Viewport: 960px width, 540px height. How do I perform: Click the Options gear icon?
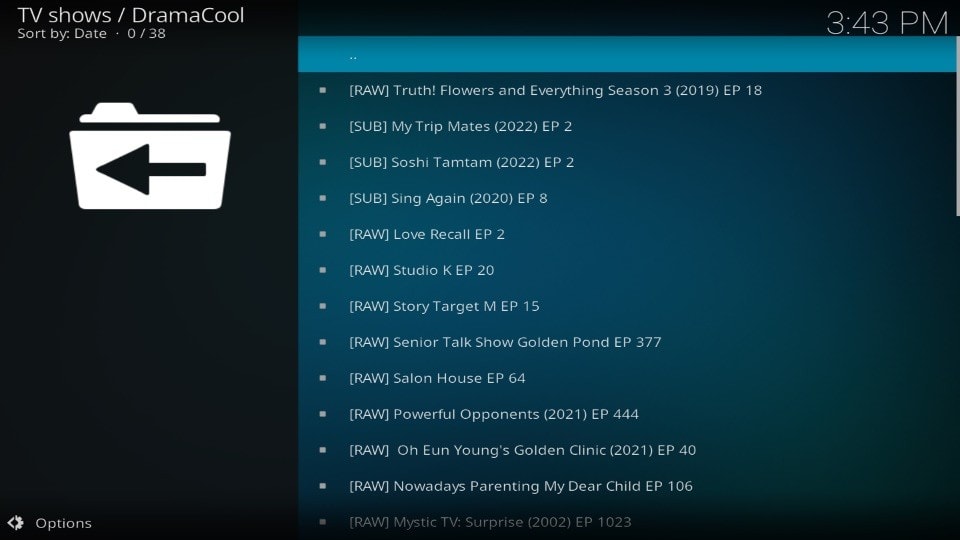16,522
